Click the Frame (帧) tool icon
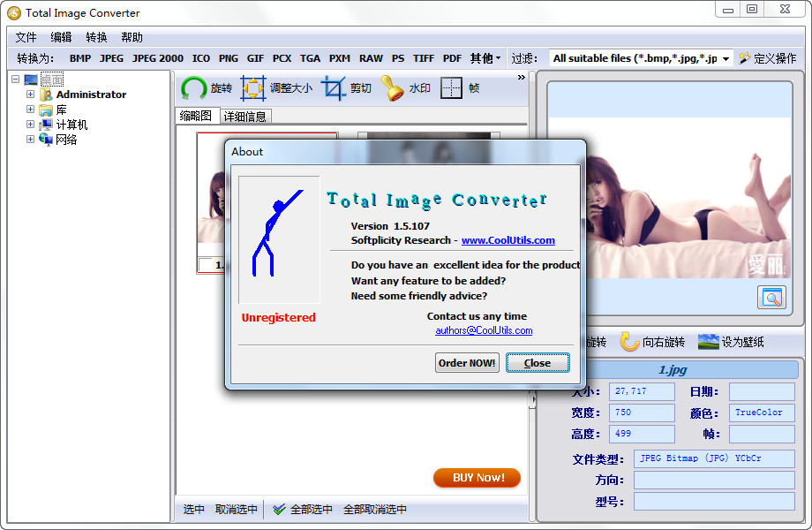The image size is (812, 530). tap(451, 88)
